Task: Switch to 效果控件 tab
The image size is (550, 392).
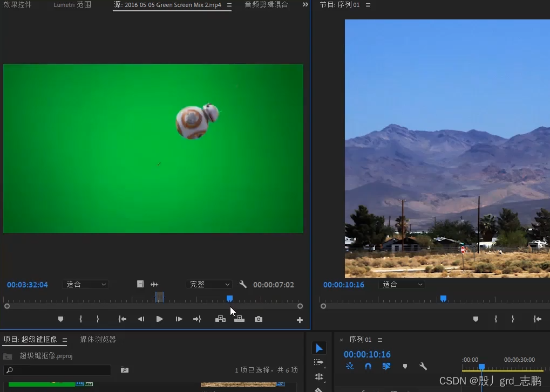Action: (x=17, y=4)
